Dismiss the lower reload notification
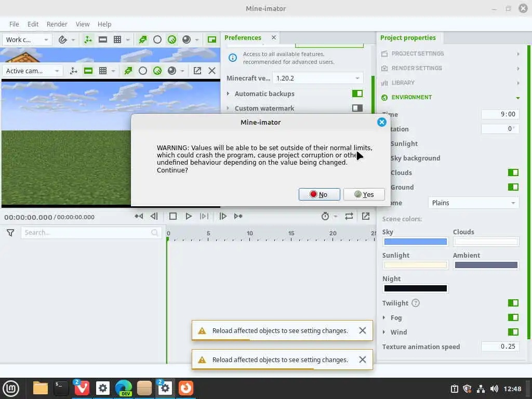Image resolution: width=532 pixels, height=399 pixels. click(x=362, y=360)
